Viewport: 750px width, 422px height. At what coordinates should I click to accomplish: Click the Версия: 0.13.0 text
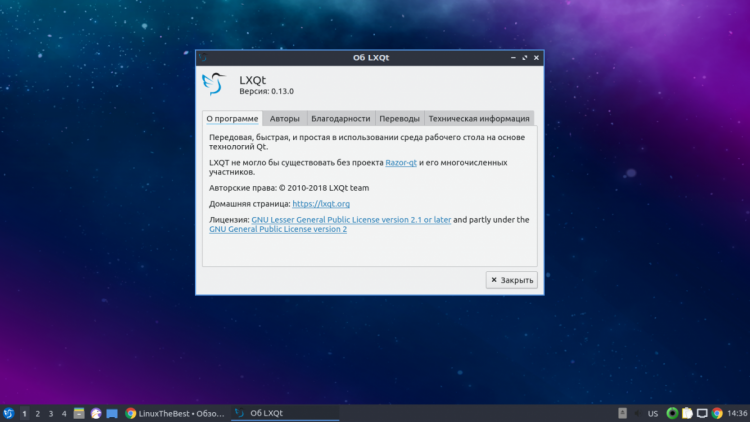tap(266, 91)
